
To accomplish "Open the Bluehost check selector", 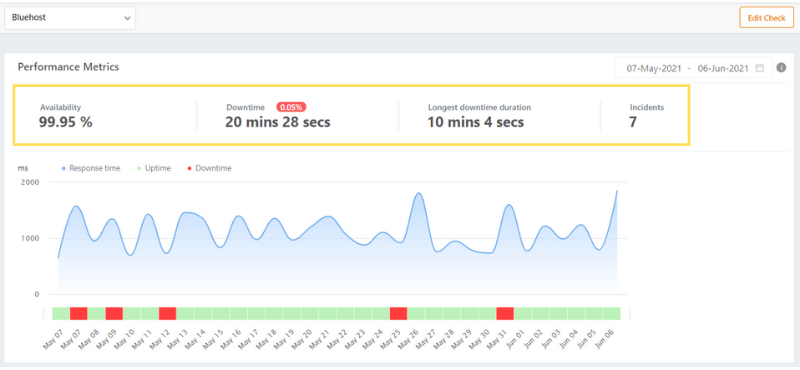I will coord(70,18).
